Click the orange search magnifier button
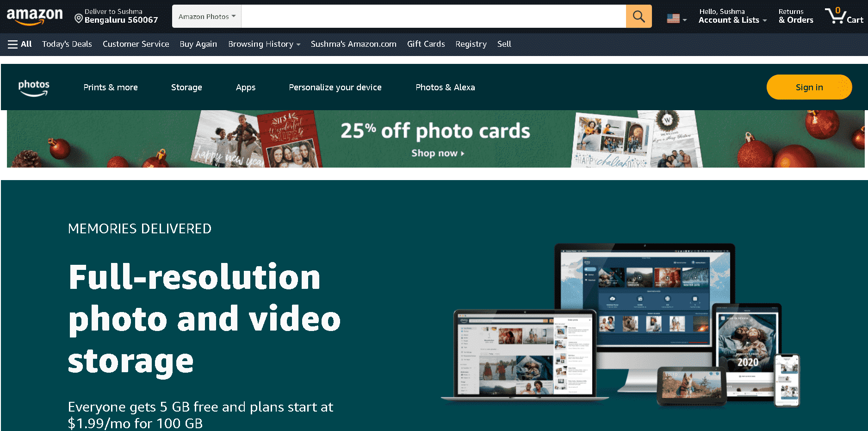This screenshot has height=431, width=868. [639, 16]
